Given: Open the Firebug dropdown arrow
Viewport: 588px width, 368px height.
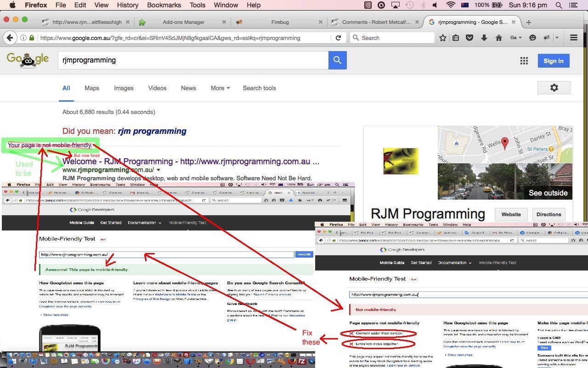Looking at the screenshot, I should (x=557, y=38).
